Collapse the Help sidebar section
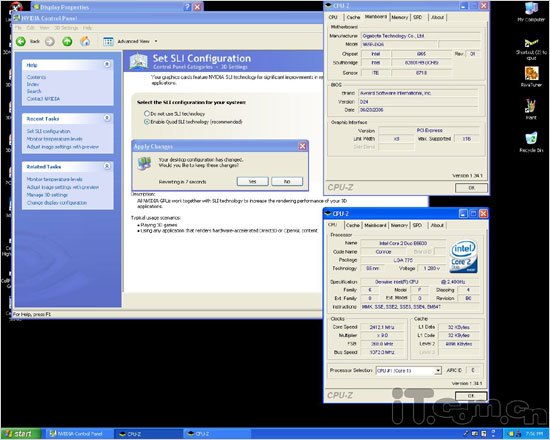Image resolution: width=550 pixels, height=440 pixels. click(x=107, y=64)
